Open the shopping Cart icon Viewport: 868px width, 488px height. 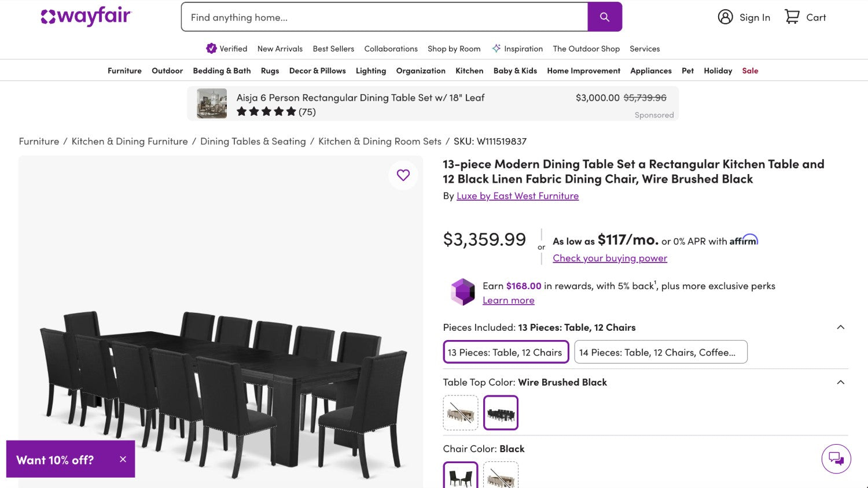(792, 17)
